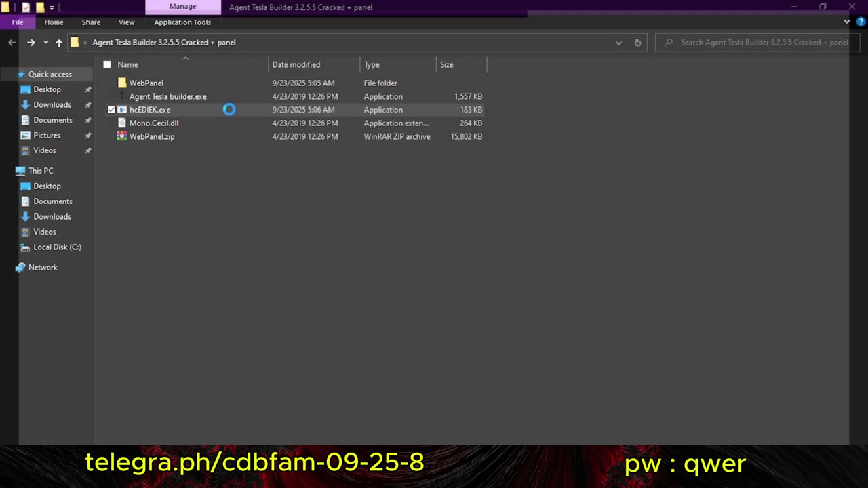This screenshot has width=868, height=488.
Task: Unpin Documents using its pin icon
Action: (87, 120)
